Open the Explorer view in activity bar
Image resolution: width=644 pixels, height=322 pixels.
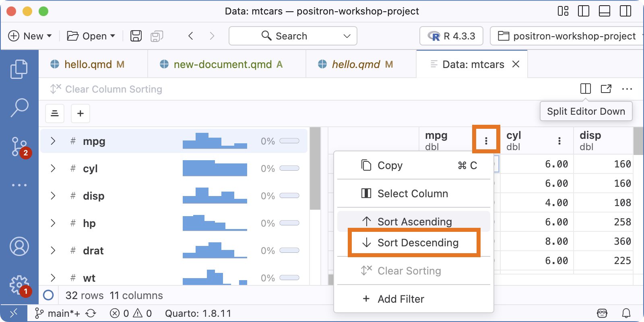[19, 69]
